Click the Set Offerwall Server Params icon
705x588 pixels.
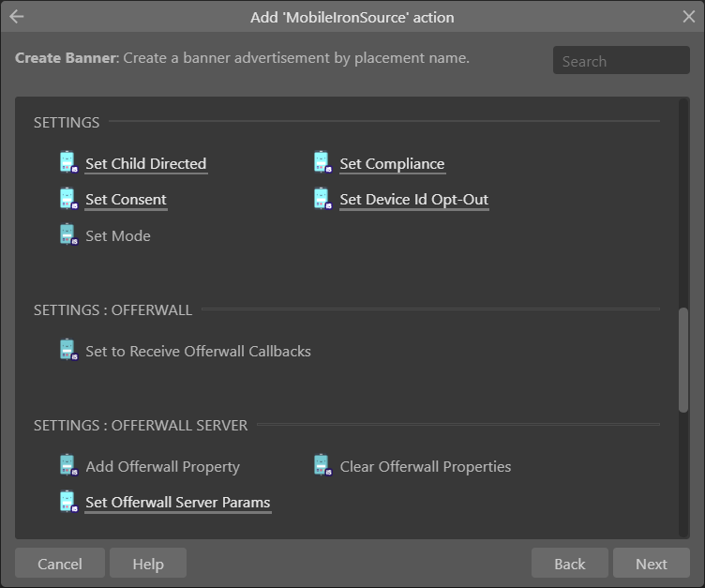[x=68, y=501]
